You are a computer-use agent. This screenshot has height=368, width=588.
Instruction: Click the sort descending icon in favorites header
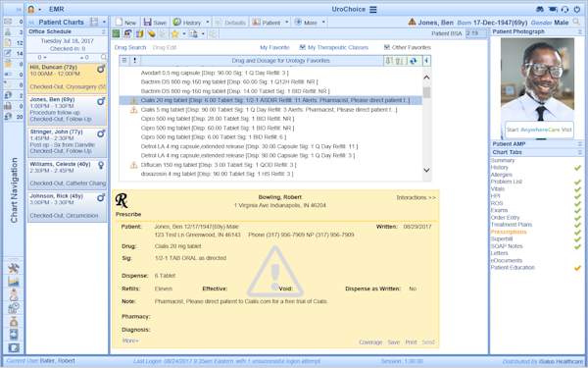point(389,61)
